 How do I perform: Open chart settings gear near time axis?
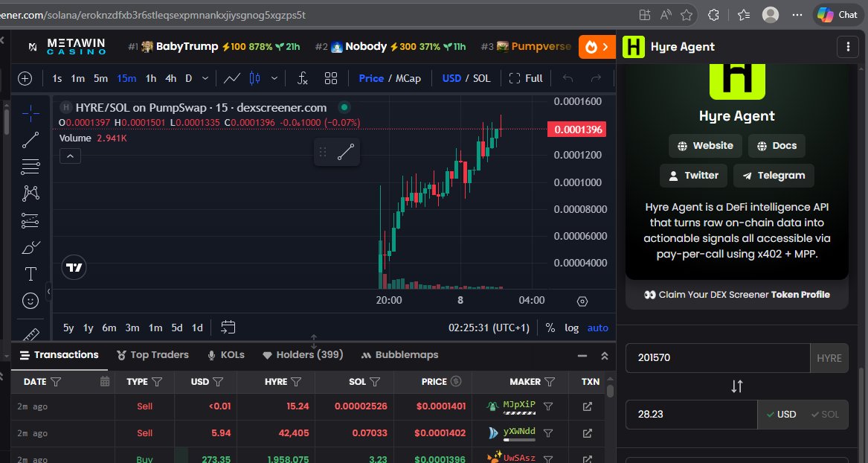point(582,301)
